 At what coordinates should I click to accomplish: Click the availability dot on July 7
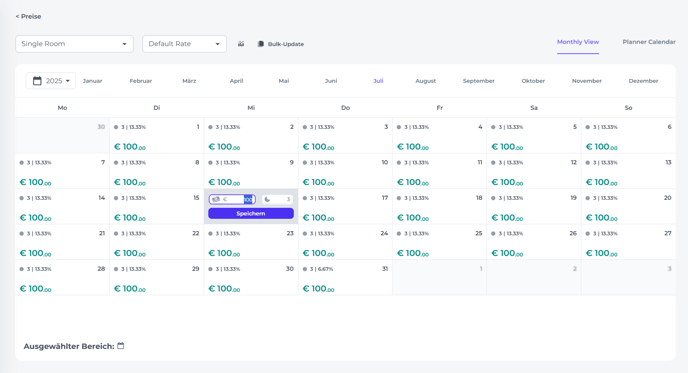tap(22, 162)
